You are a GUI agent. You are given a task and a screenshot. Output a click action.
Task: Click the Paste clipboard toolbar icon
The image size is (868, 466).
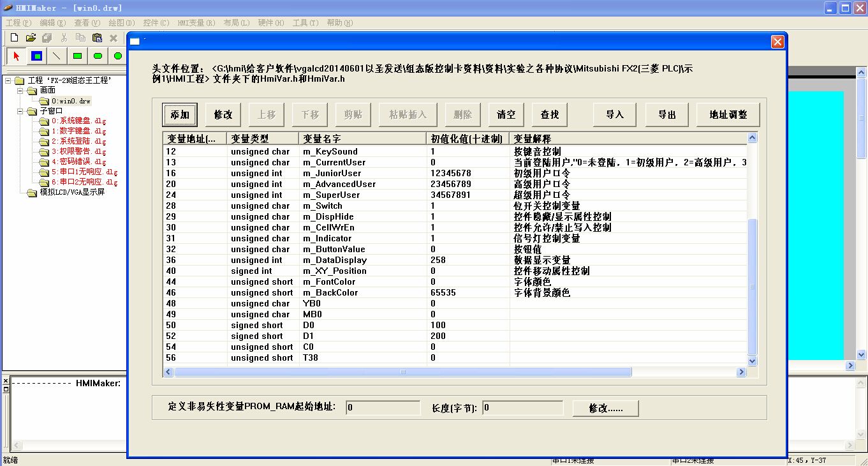pos(96,38)
